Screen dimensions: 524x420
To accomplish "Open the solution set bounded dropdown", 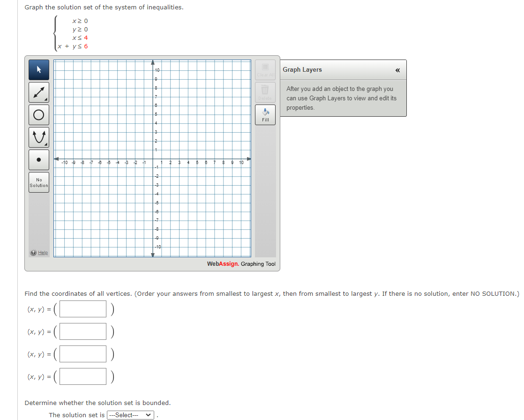I will 131,415.
